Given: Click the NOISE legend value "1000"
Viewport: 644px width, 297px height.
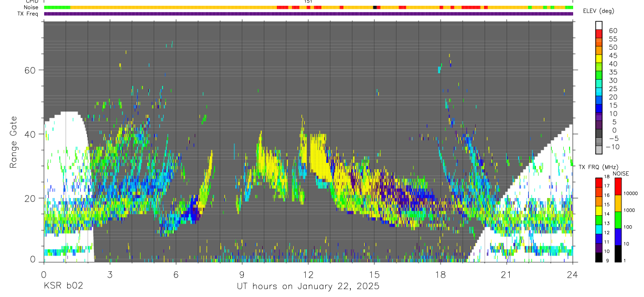Looking at the screenshot, I should click(x=629, y=211).
